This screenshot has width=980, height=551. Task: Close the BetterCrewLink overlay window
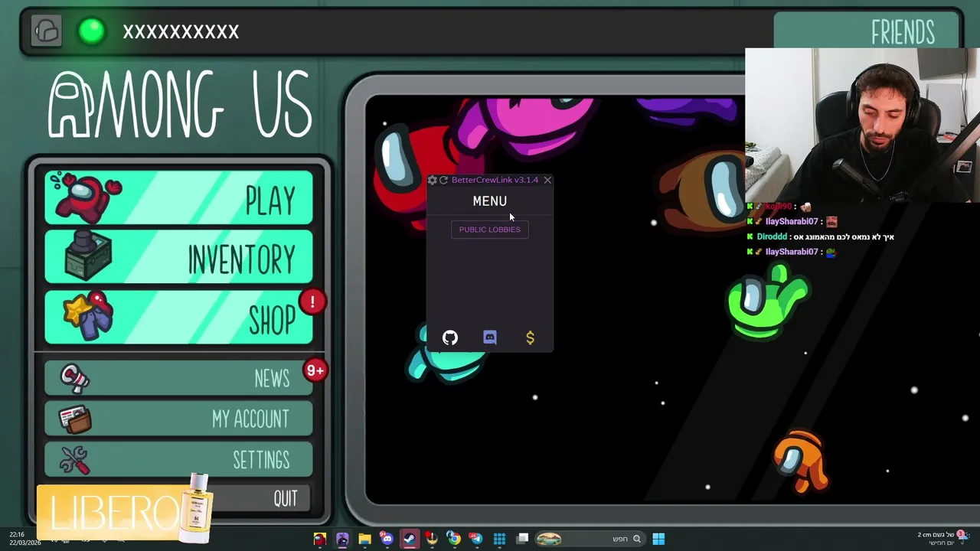547,180
